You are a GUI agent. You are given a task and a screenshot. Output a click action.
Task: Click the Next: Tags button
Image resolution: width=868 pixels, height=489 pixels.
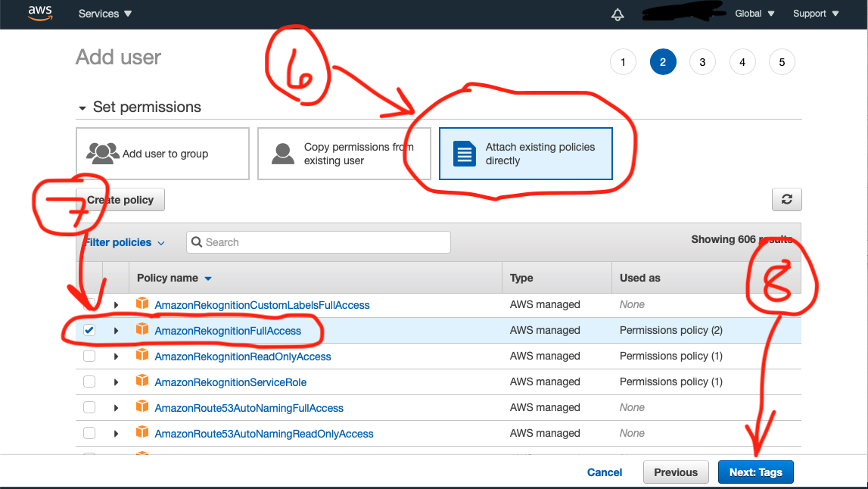pyautogui.click(x=756, y=472)
